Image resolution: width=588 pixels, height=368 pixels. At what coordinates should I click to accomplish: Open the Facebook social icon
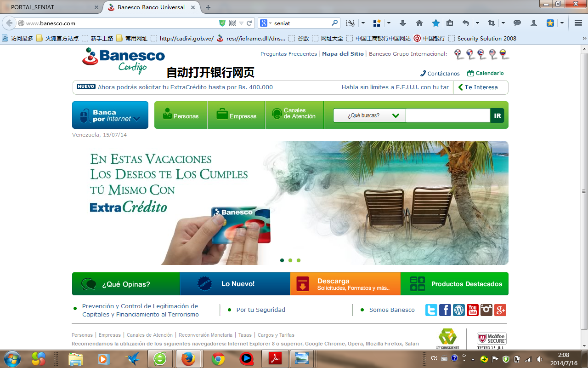coord(445,310)
